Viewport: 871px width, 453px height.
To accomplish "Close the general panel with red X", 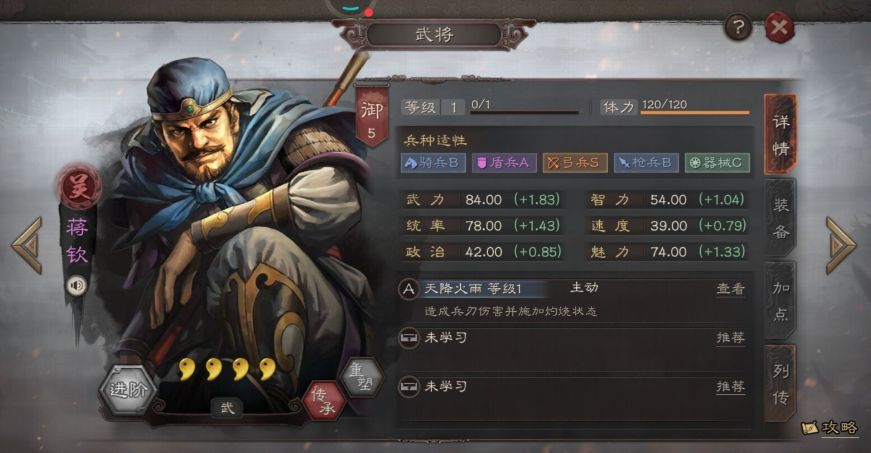I will (x=779, y=27).
